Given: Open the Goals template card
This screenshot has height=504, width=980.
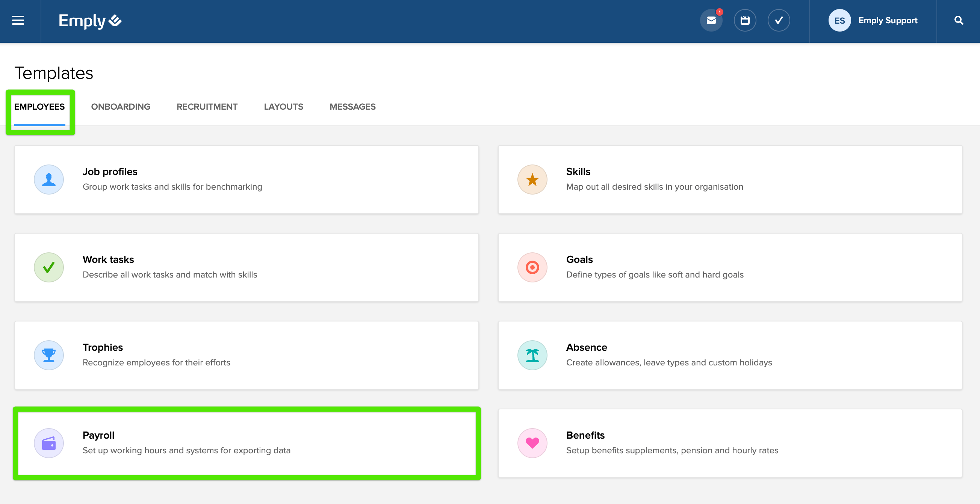Looking at the screenshot, I should point(730,267).
